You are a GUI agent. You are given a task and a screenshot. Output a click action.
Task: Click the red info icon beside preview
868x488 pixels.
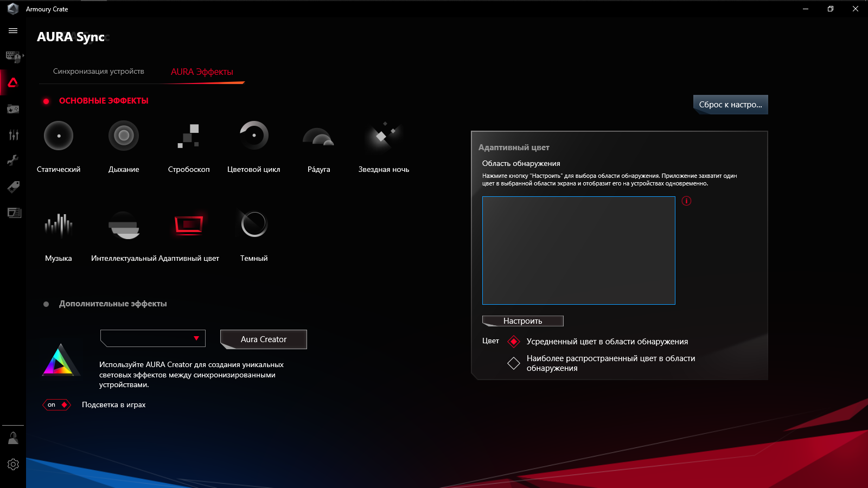(686, 201)
